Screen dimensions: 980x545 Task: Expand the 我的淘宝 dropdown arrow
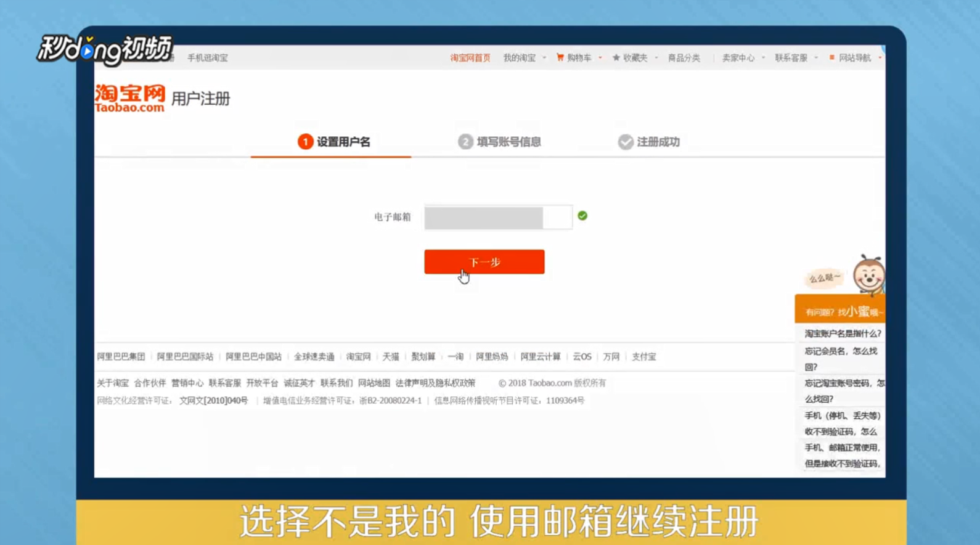tap(544, 58)
